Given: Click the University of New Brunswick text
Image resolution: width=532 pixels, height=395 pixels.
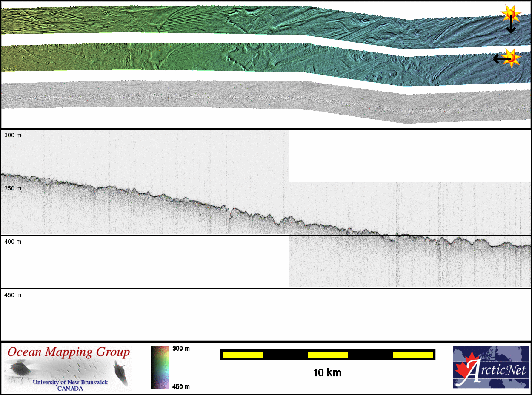Looking at the screenshot, I should (x=70, y=382).
